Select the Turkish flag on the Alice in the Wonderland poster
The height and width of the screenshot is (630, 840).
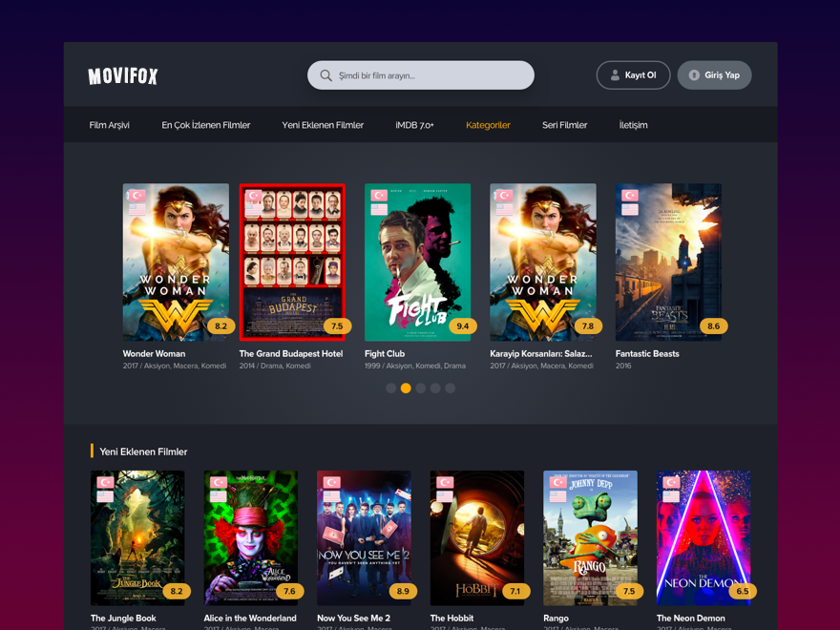[218, 483]
